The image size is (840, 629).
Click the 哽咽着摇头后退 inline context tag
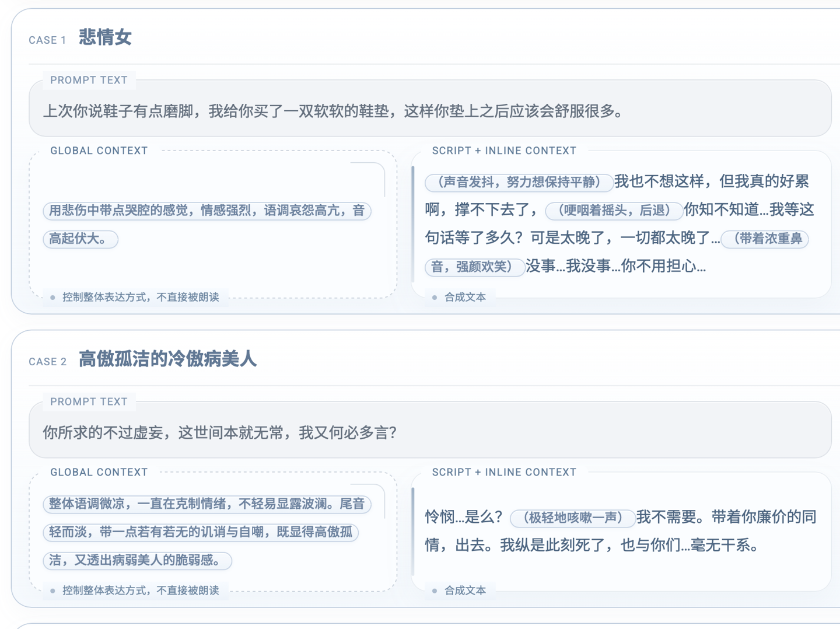[614, 211]
